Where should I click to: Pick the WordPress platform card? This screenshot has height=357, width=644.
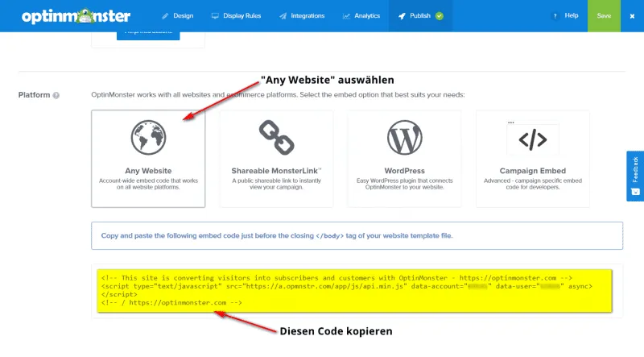point(405,159)
